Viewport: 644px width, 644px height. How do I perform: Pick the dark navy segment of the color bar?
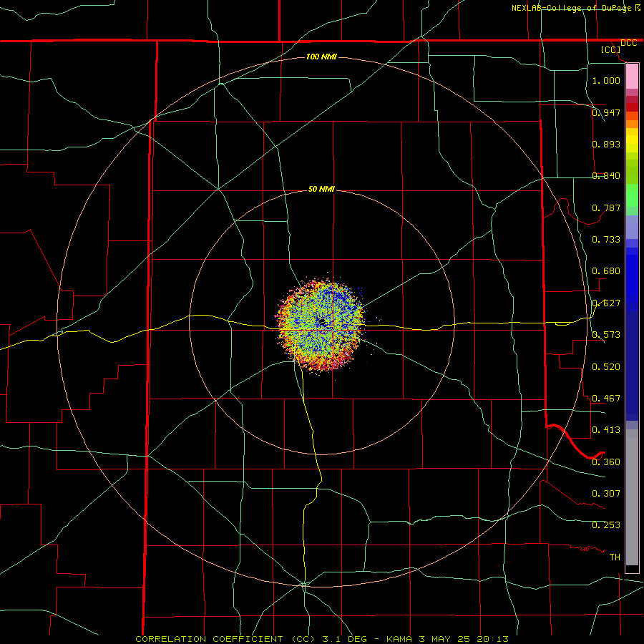[x=632, y=366]
